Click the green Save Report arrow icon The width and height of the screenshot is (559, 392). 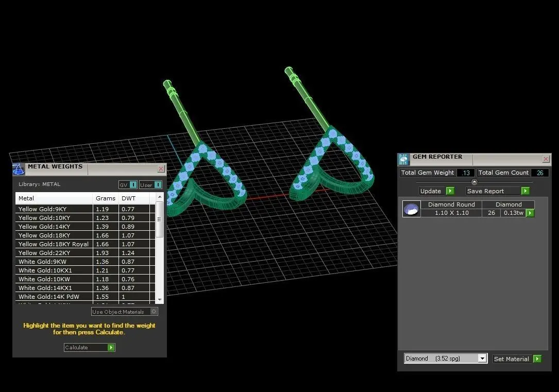[x=526, y=191]
